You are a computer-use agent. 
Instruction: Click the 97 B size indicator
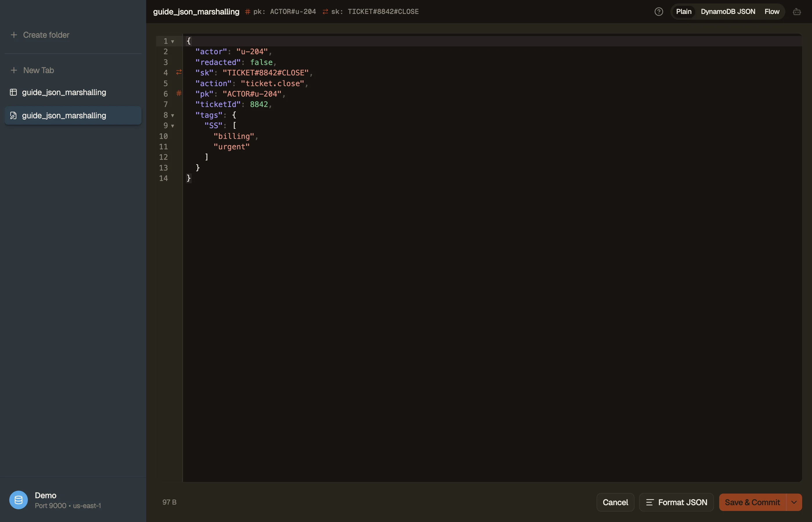point(169,502)
